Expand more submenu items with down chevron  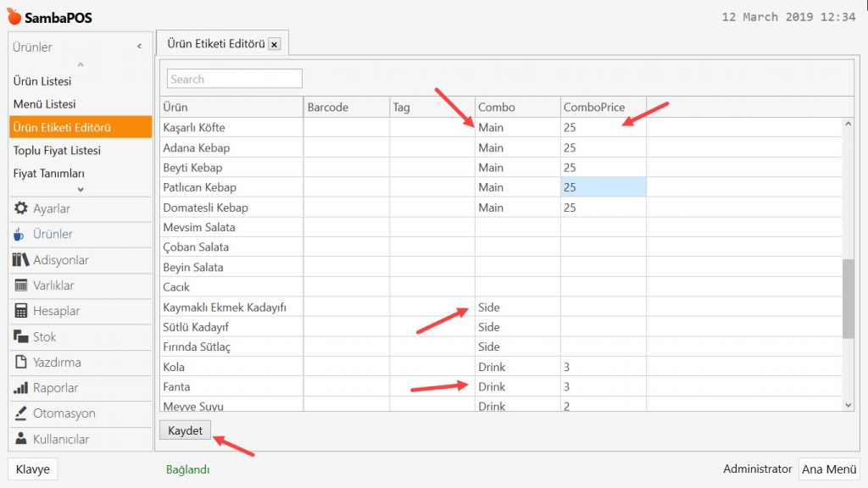tap(81, 189)
